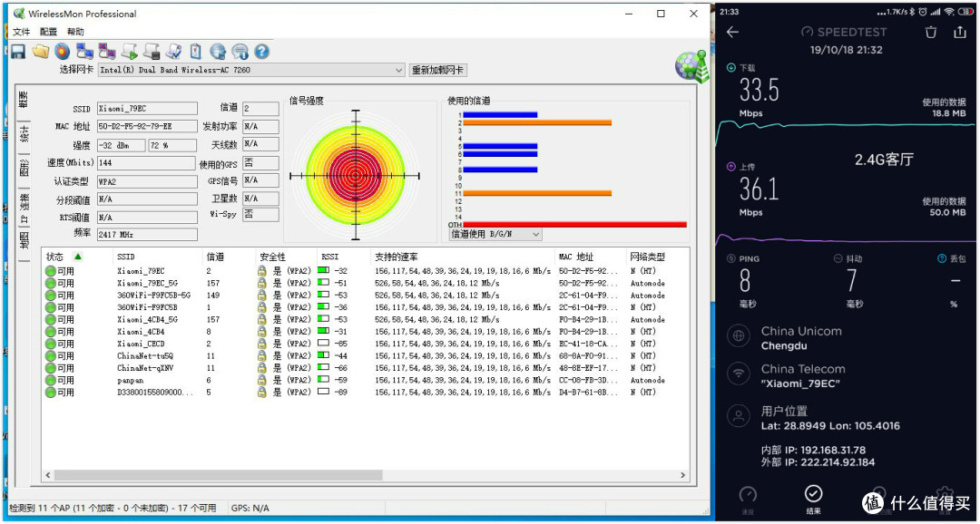Screen dimensions: 980x524
Task: Sort by the RSSI column header
Action: [x=344, y=257]
